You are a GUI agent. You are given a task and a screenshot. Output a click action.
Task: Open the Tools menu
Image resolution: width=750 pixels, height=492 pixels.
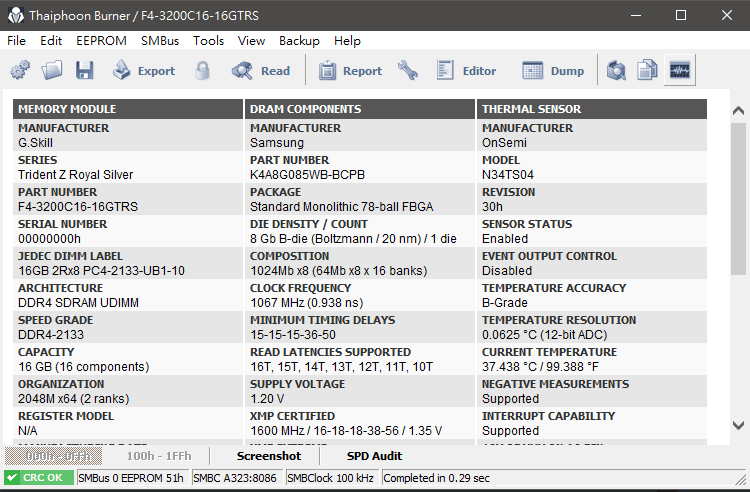[x=209, y=41]
